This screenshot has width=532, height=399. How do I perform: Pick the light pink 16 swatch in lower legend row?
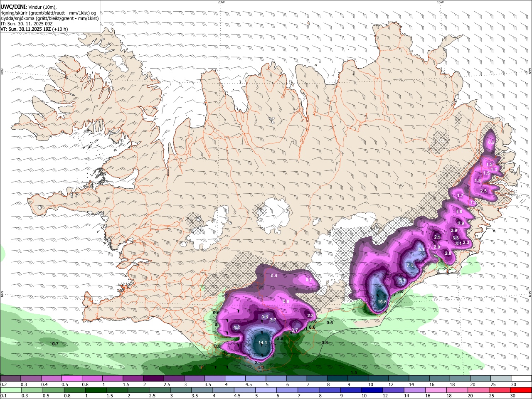[436, 390]
